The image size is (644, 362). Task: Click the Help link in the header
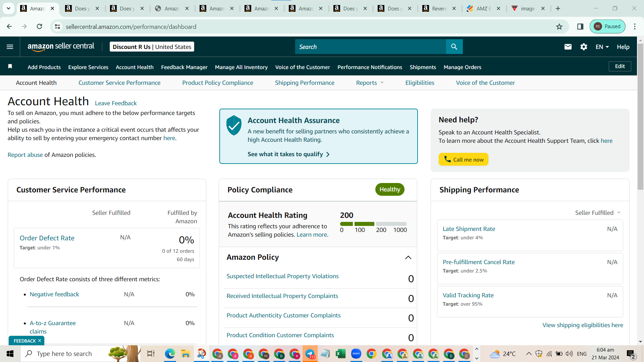click(x=623, y=47)
